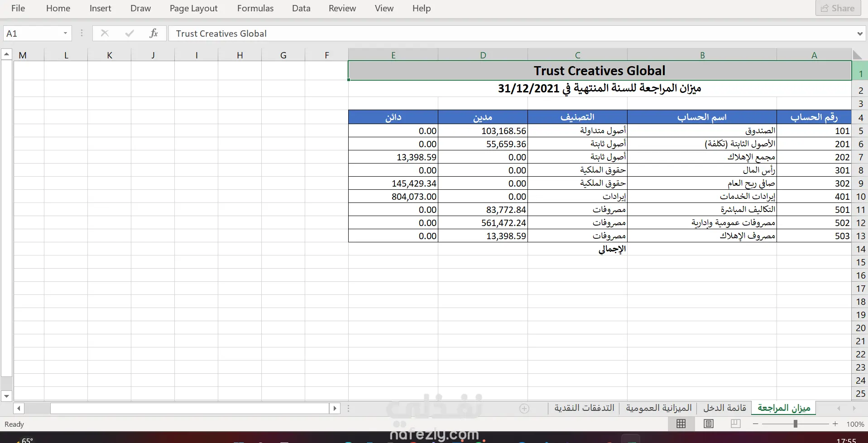Click the zoom slider handle
868x443 pixels.
(x=795, y=424)
